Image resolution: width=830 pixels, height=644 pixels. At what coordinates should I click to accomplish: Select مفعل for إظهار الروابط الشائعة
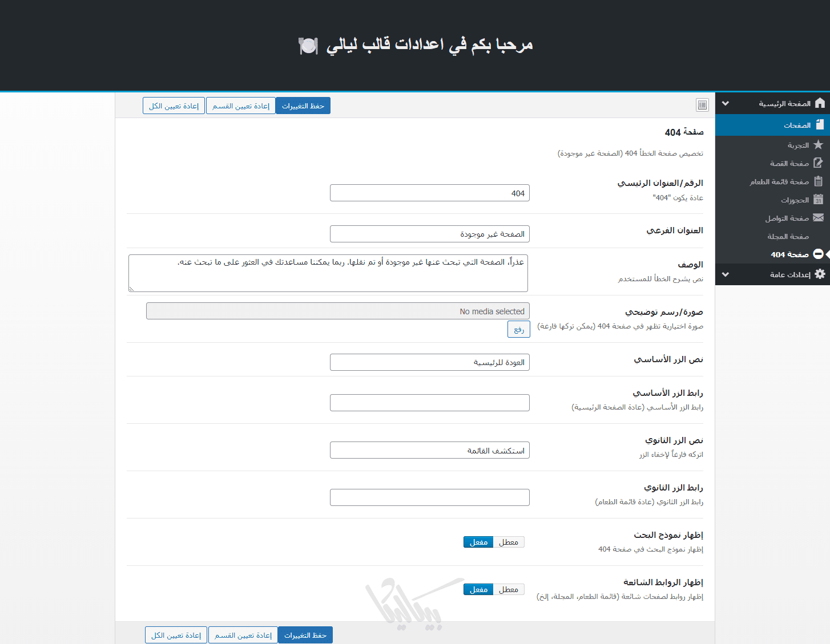pos(478,589)
